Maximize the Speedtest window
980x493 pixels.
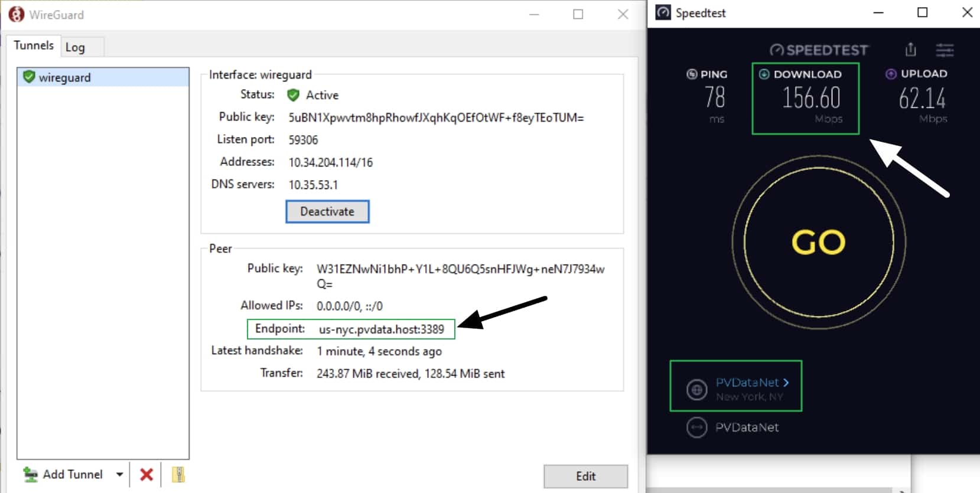pos(923,12)
